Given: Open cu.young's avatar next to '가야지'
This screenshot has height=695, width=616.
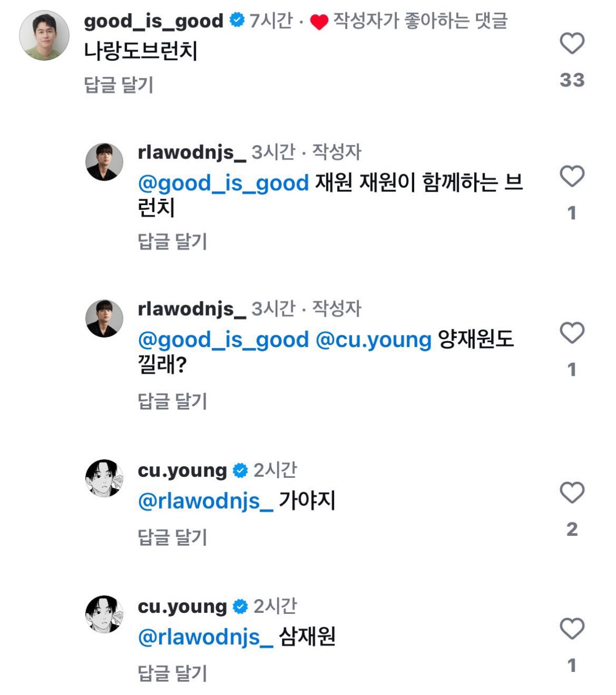Looking at the screenshot, I should tap(105, 478).
